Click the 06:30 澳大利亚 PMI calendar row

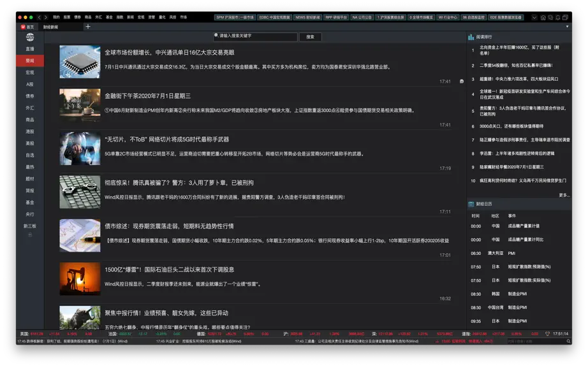(519, 253)
